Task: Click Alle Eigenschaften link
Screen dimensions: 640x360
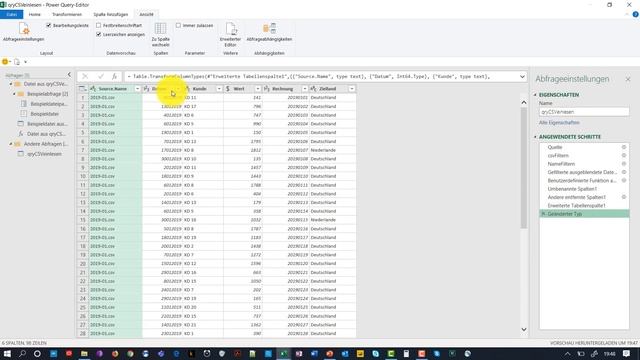Action: pyautogui.click(x=559, y=122)
